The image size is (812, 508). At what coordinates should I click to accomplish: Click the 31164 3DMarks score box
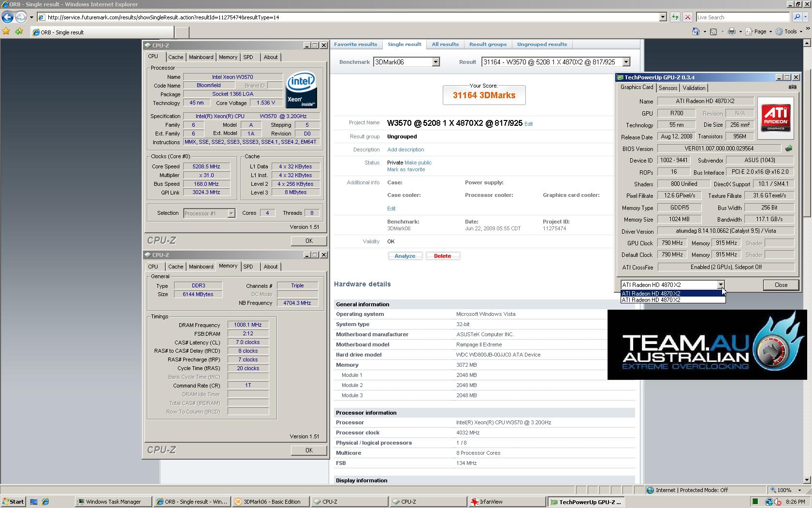(484, 95)
